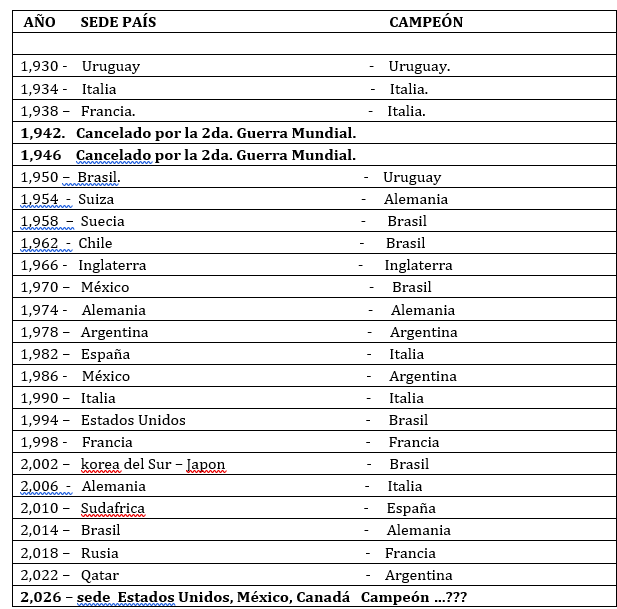The width and height of the screenshot is (617, 609).
Task: Select the 1,930 year entry
Action: [x=40, y=66]
